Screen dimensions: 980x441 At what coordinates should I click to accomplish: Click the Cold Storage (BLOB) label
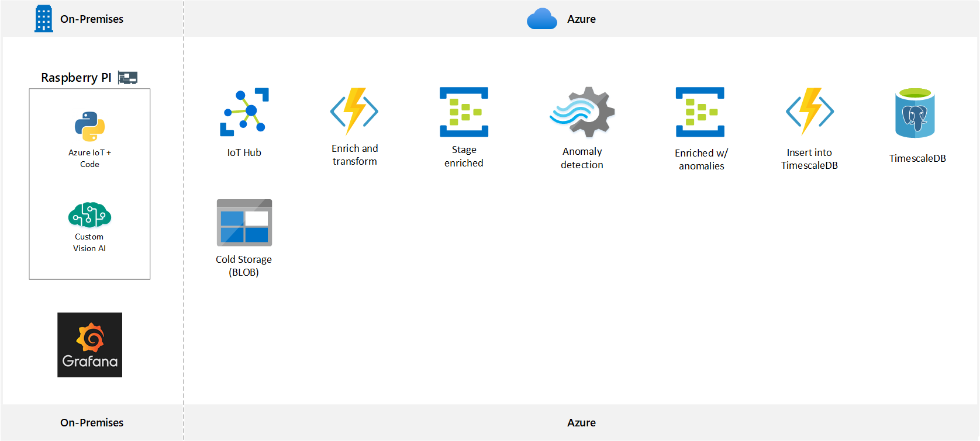click(x=244, y=266)
